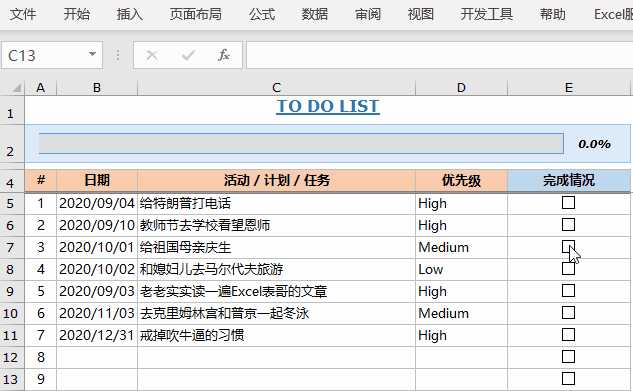
Task: Click the Enter checkmark formula icon
Action: pyautogui.click(x=188, y=55)
